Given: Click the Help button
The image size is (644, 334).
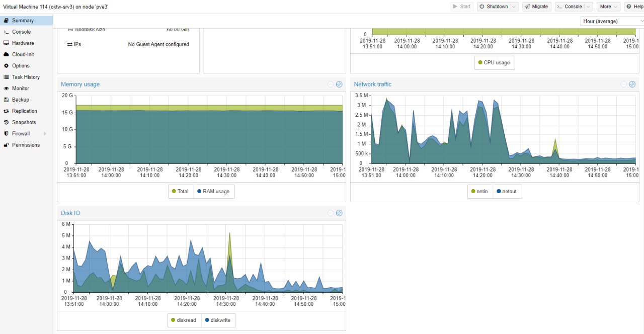Looking at the screenshot, I should 634,7.
